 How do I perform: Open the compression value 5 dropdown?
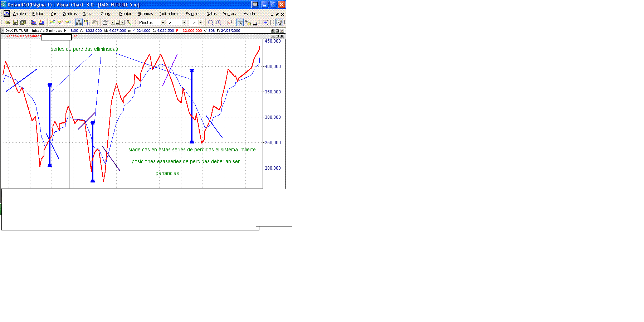pos(184,23)
